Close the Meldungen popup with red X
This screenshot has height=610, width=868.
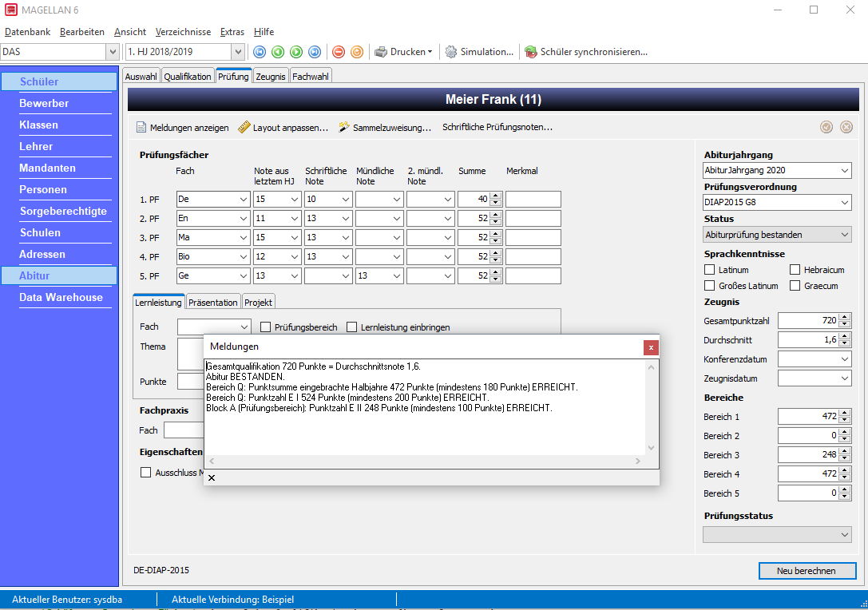coord(651,347)
